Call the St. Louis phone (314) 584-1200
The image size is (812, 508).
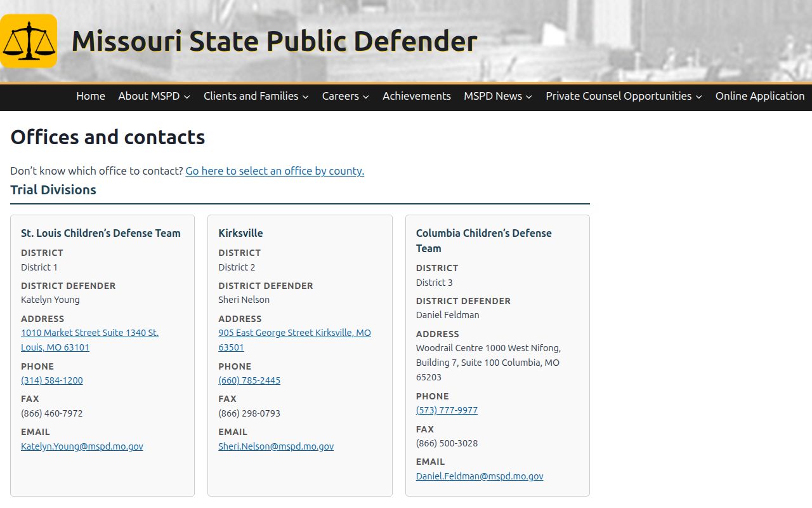(x=52, y=380)
